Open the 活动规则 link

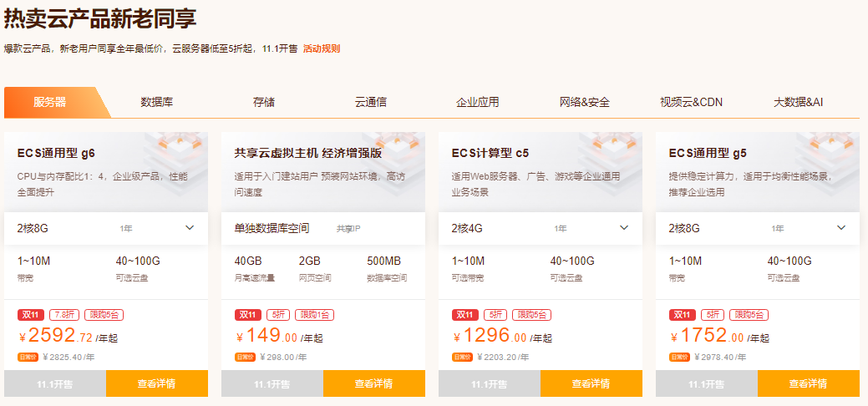click(x=322, y=48)
